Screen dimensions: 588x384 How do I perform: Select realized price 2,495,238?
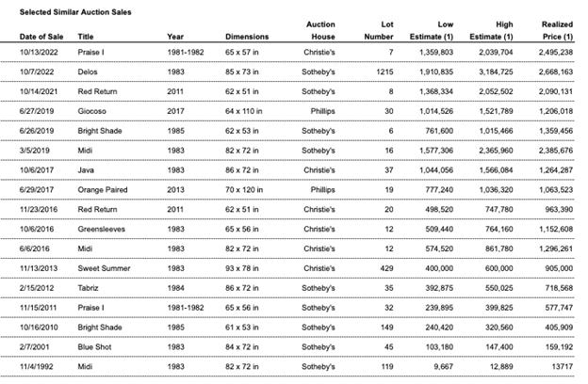[553, 51]
